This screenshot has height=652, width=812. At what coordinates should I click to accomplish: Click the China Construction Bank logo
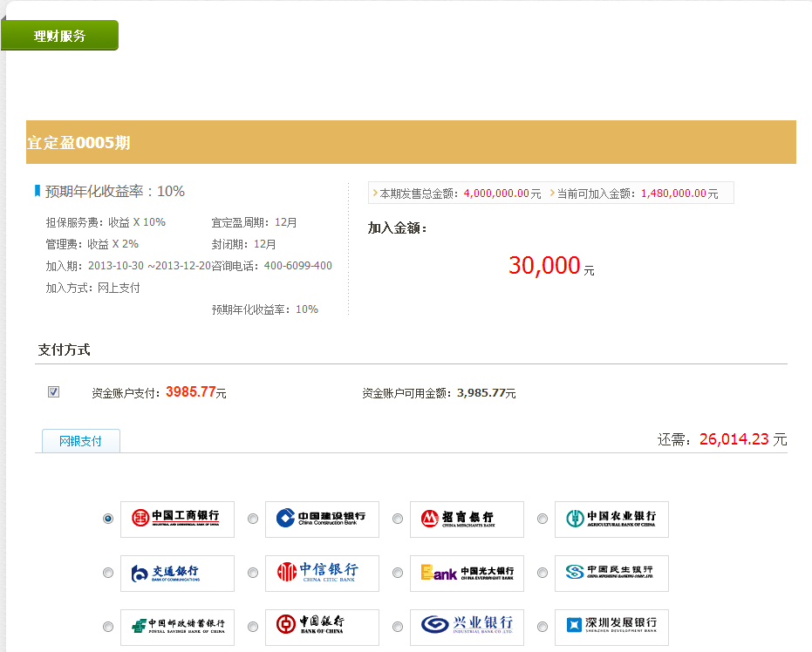(x=322, y=520)
